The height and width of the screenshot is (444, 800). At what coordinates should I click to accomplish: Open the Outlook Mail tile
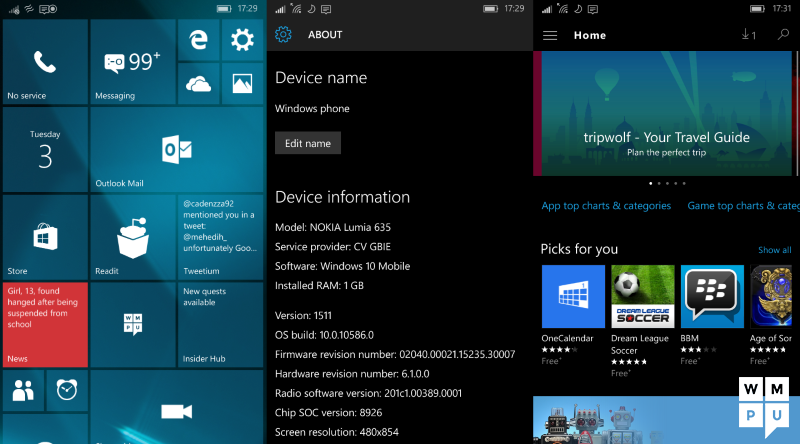(x=177, y=150)
